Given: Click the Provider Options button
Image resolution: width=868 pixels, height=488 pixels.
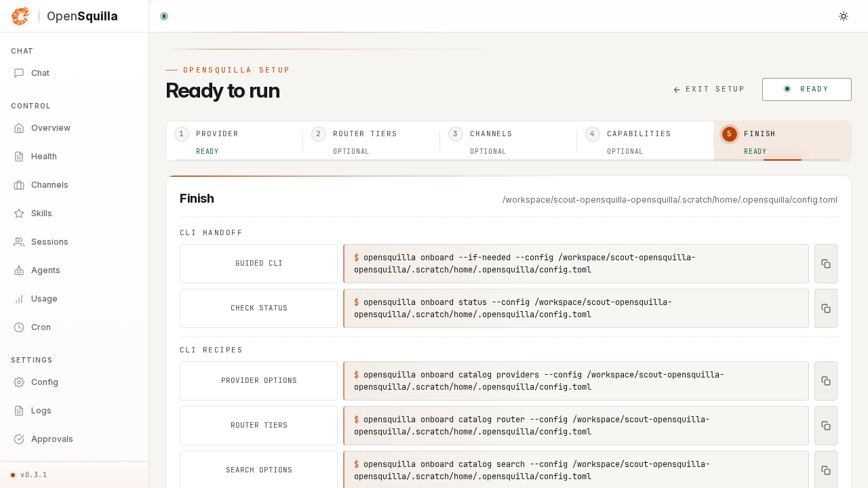Looking at the screenshot, I should (258, 381).
